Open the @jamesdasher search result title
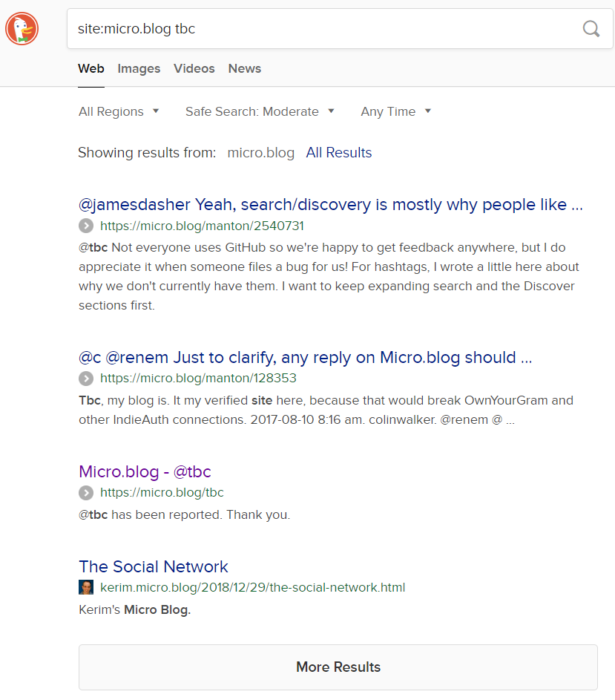 click(331, 204)
